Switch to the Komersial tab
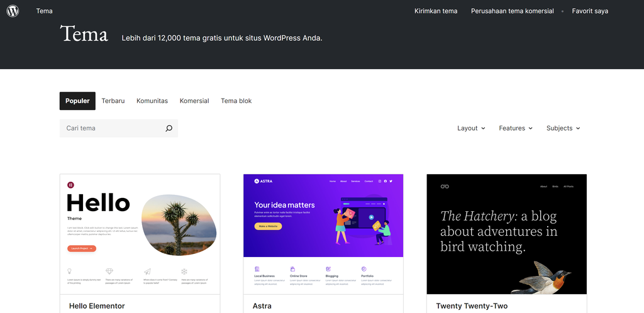This screenshot has width=644, height=313. click(194, 101)
